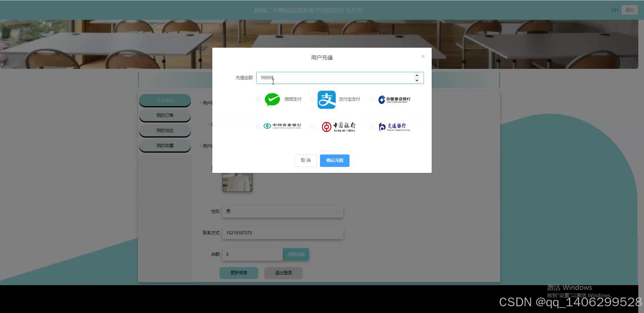The height and width of the screenshot is (313, 644).
Task: Click the WeChat Pay green logo
Action: point(272,99)
